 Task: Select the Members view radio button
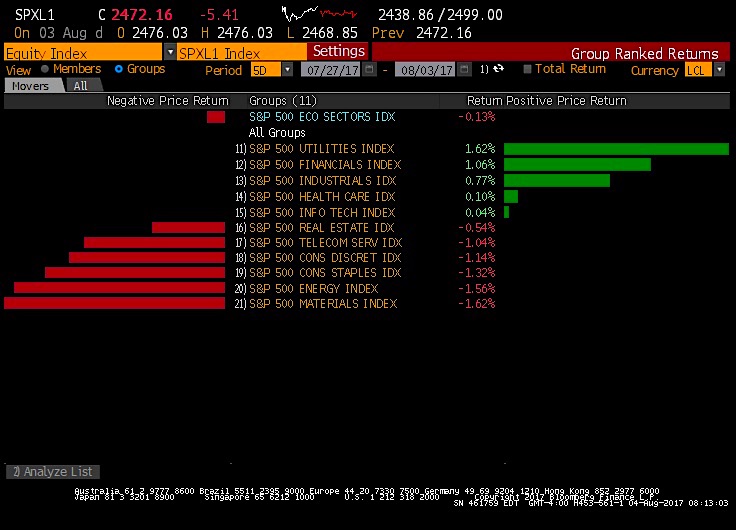(x=45, y=69)
